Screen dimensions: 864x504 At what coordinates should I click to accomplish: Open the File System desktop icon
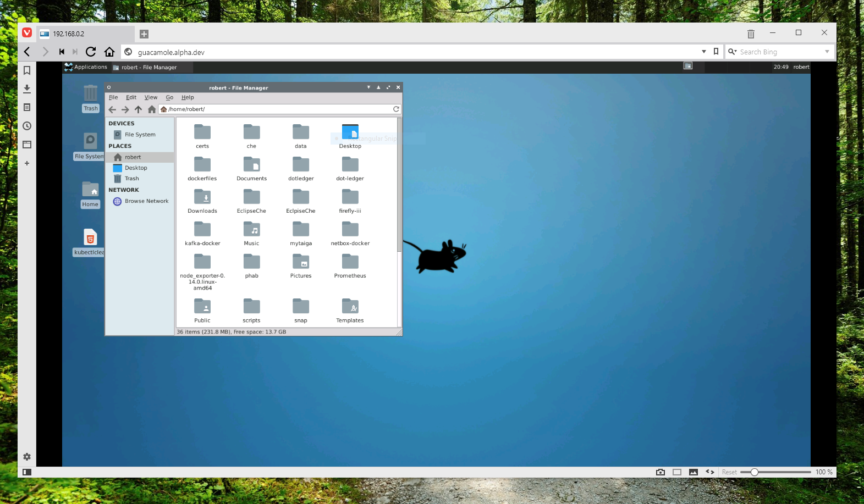pos(90,146)
